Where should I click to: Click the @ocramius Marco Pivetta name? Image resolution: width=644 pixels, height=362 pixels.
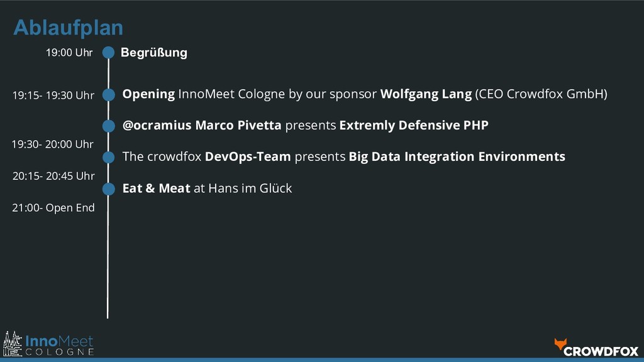tap(201, 125)
